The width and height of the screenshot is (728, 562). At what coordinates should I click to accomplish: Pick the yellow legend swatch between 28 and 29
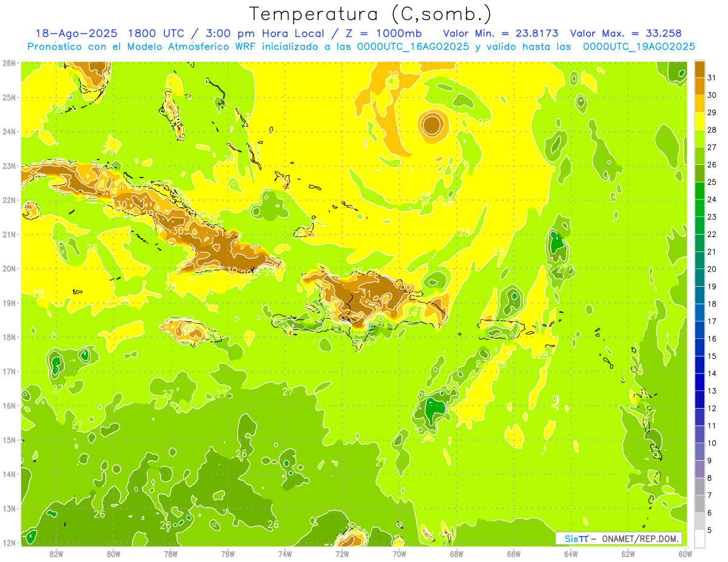(x=699, y=121)
